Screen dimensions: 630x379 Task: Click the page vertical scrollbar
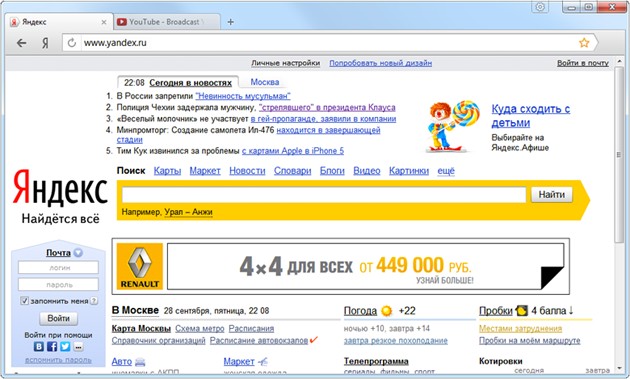point(618,155)
